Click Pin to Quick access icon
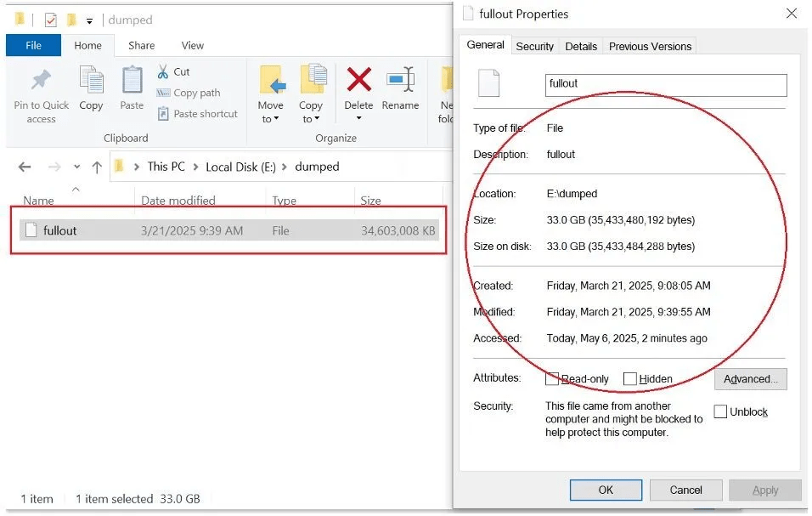 click(x=41, y=80)
